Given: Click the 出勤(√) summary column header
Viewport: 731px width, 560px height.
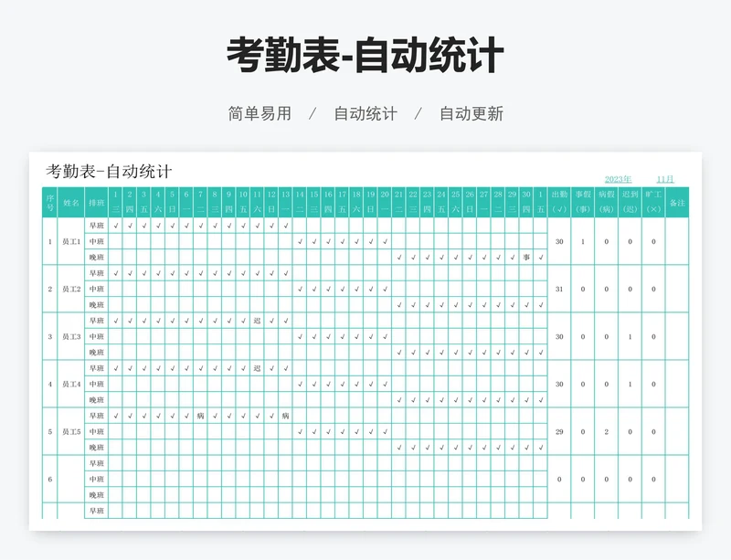Looking at the screenshot, I should pos(559,203).
